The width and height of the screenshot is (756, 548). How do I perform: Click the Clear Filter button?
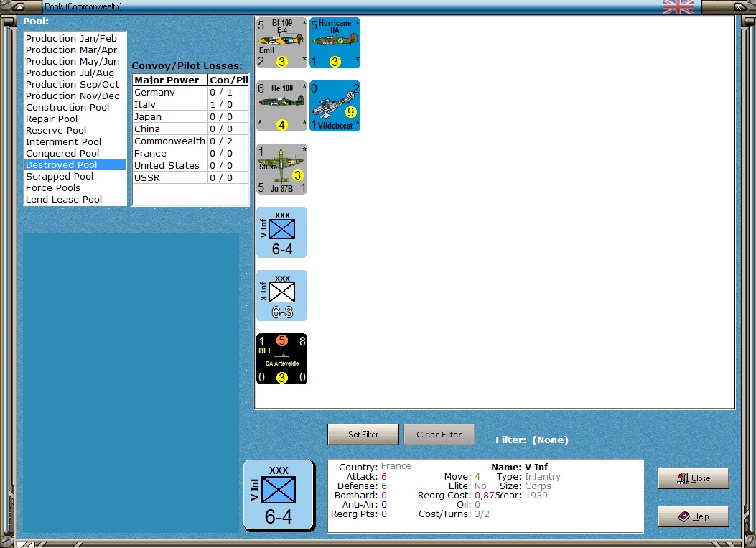pos(439,435)
